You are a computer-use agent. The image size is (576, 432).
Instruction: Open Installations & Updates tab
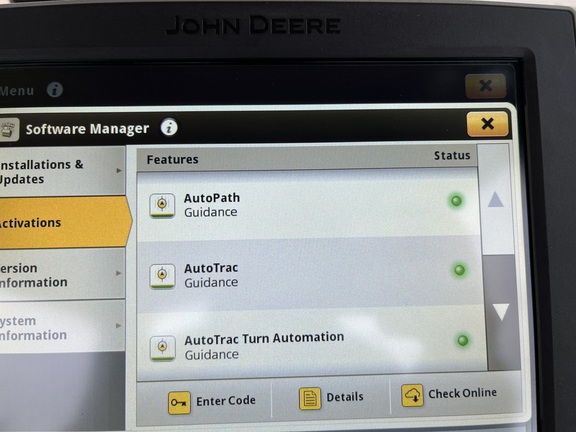coord(62,171)
